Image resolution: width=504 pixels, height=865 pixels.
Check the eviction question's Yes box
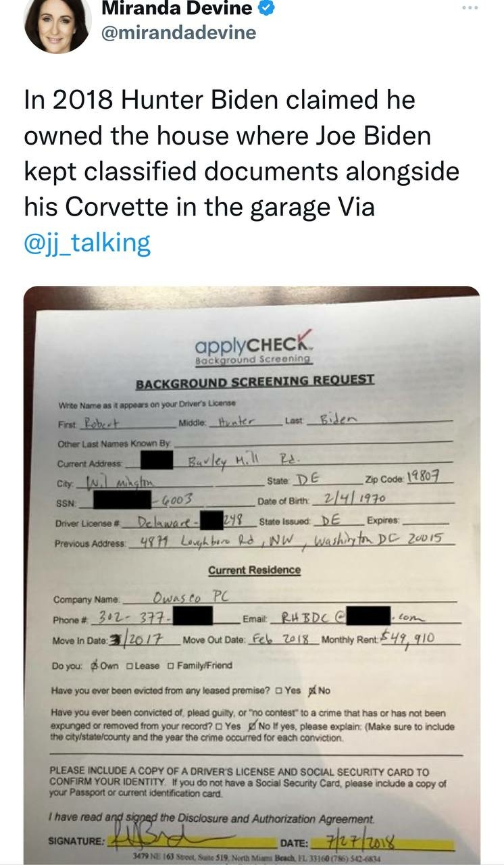[x=279, y=691]
